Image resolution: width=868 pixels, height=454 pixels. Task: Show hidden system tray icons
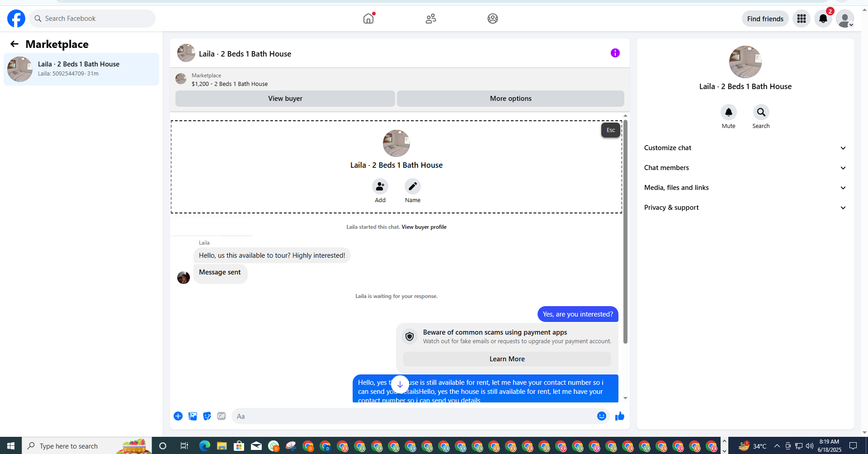point(777,446)
